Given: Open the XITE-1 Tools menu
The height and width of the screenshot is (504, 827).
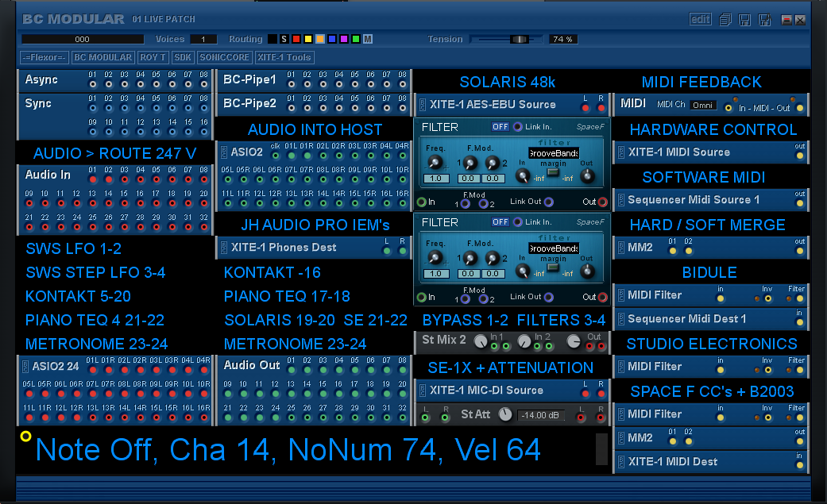Looking at the screenshot, I should [284, 57].
